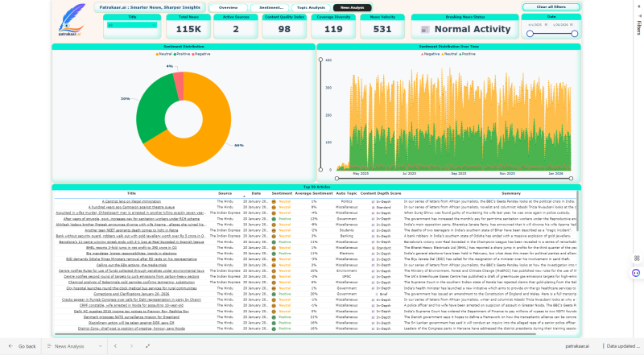Switch to the Overview tab

pos(229,7)
